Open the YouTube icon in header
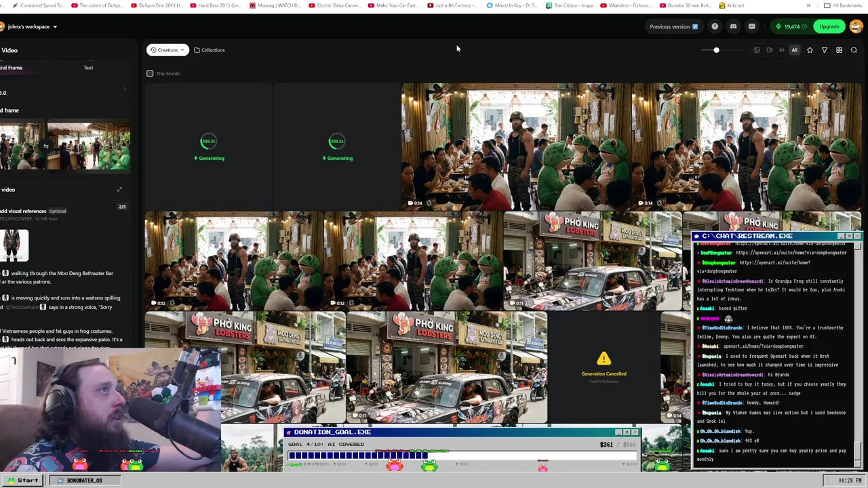868x488 pixels. pos(751,26)
